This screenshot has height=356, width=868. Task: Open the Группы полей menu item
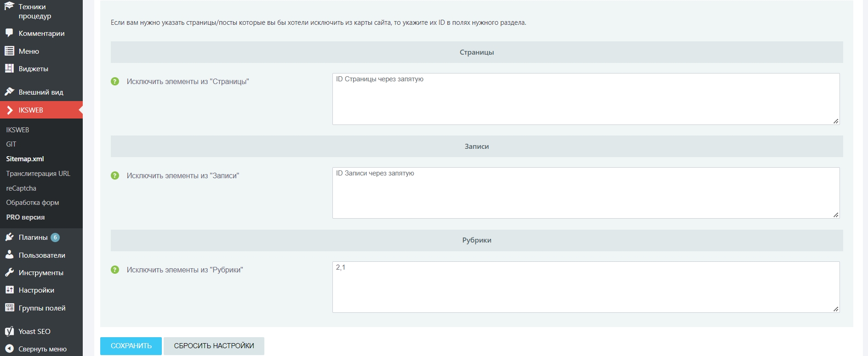click(41, 308)
